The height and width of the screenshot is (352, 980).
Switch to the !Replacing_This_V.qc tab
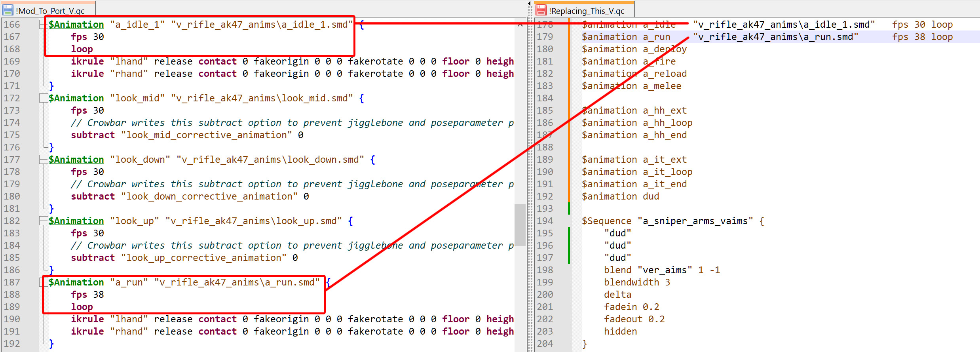tap(584, 10)
